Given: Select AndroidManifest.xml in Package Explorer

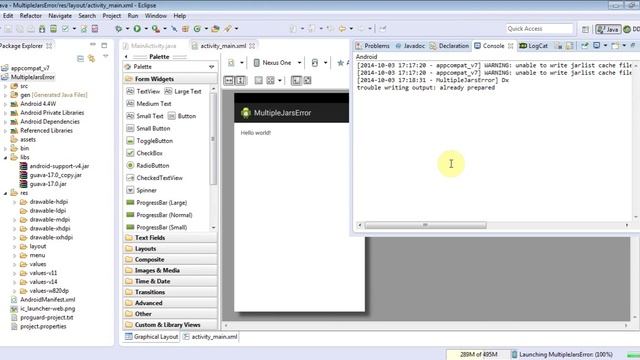Looking at the screenshot, I should point(47,300).
